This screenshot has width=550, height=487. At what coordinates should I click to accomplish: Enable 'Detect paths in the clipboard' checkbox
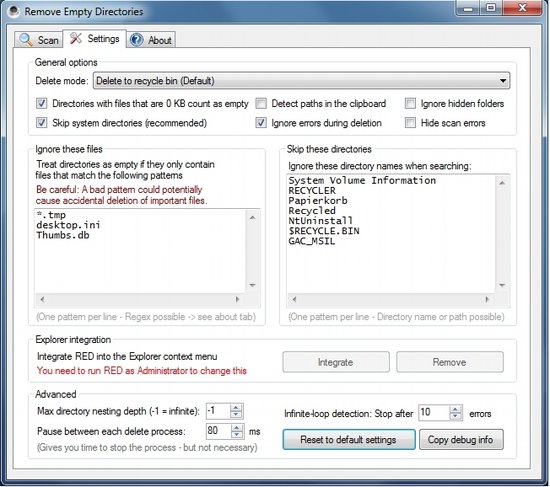click(x=261, y=104)
